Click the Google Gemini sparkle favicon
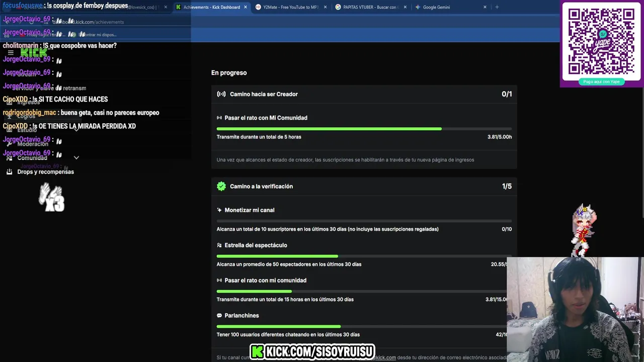This screenshot has width=644, height=362. coord(418,7)
